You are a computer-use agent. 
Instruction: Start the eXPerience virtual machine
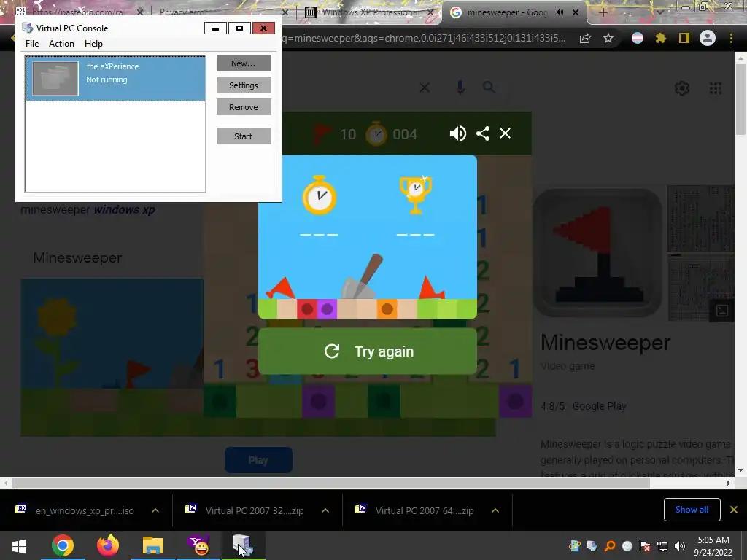(244, 136)
